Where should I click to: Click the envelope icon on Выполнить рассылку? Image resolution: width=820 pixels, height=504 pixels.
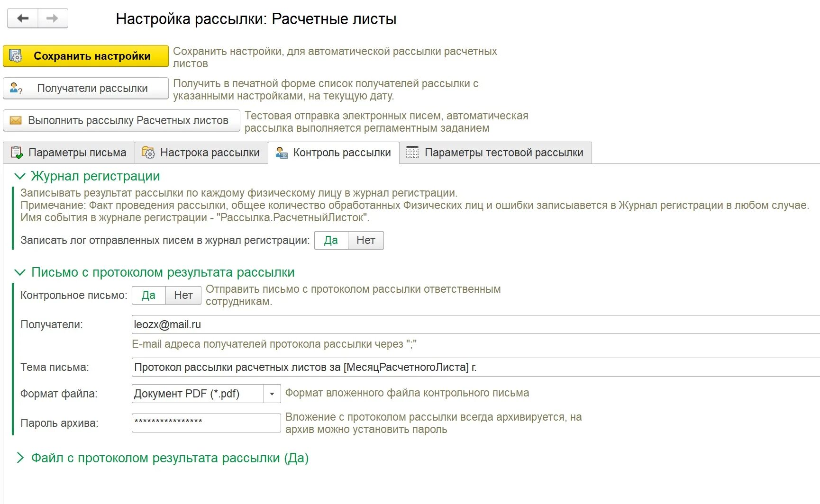click(x=16, y=120)
